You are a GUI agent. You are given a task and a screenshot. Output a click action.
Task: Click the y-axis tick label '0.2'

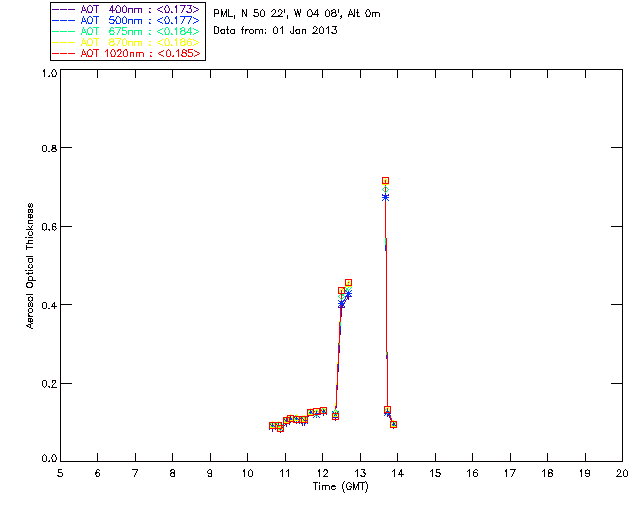(x=49, y=384)
